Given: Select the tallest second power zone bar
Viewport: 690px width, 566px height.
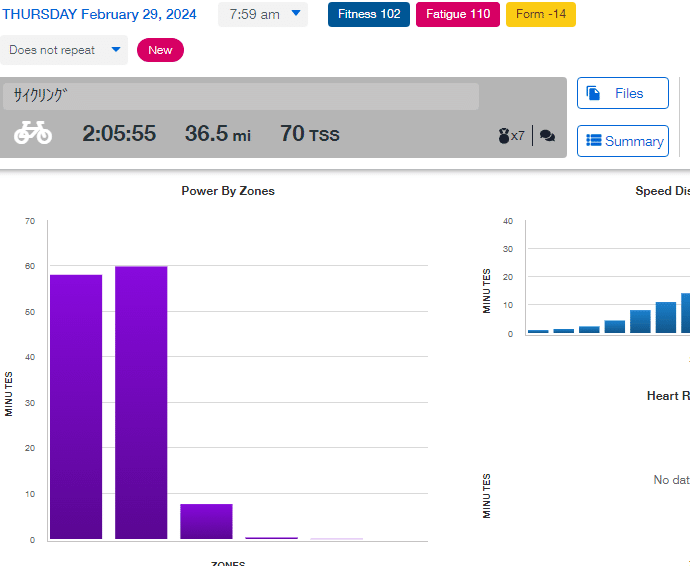Looking at the screenshot, I should point(141,402).
